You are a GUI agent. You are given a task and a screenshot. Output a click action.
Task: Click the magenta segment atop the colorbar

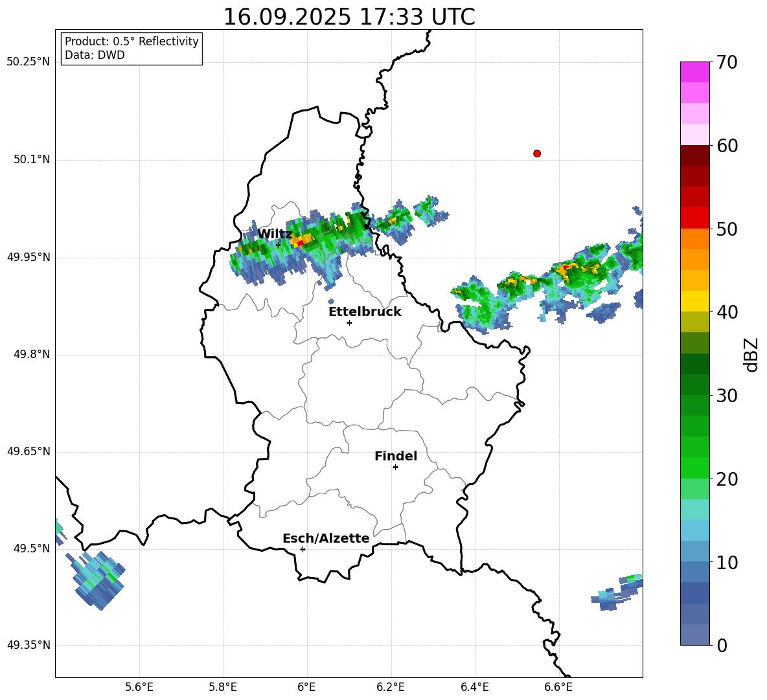pyautogui.click(x=695, y=72)
